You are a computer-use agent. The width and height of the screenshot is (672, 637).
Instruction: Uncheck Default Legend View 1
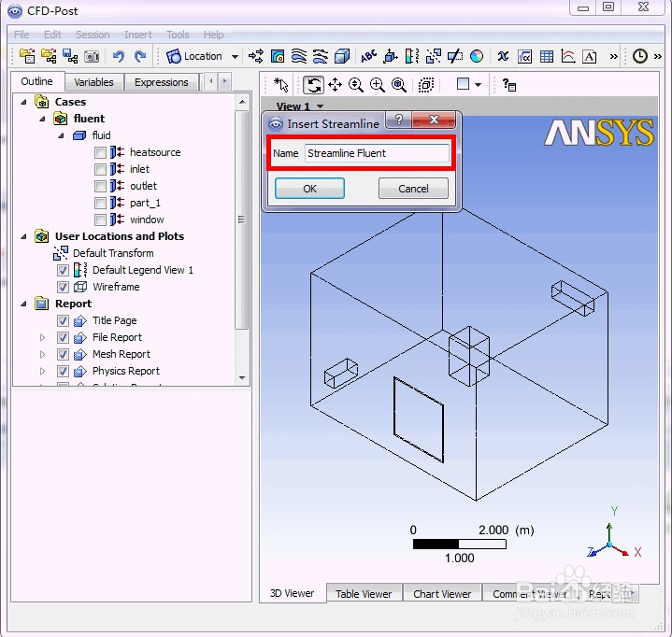pos(63,270)
